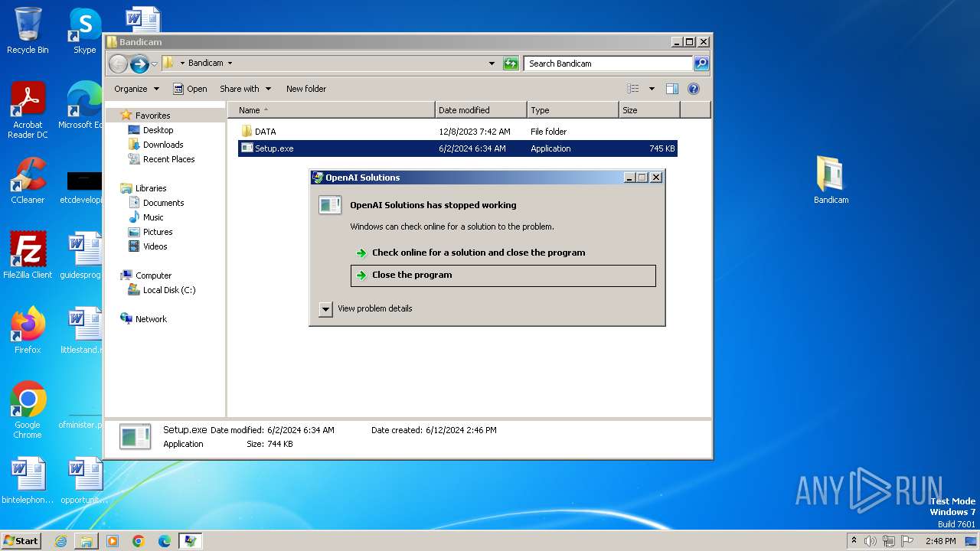Sort files by Type column
The height and width of the screenshot is (551, 980).
pos(573,110)
